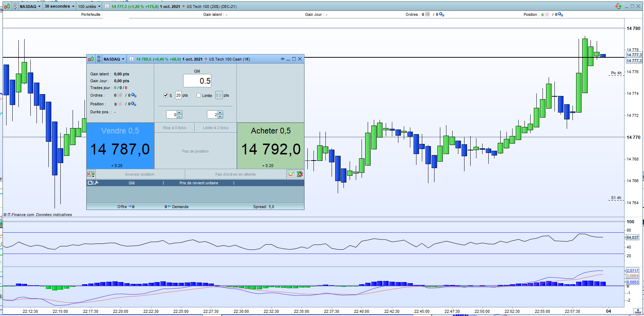This screenshot has height=316, width=644.
Task: Click the export icon at the chart's bottom right corner
Action: pos(638,311)
